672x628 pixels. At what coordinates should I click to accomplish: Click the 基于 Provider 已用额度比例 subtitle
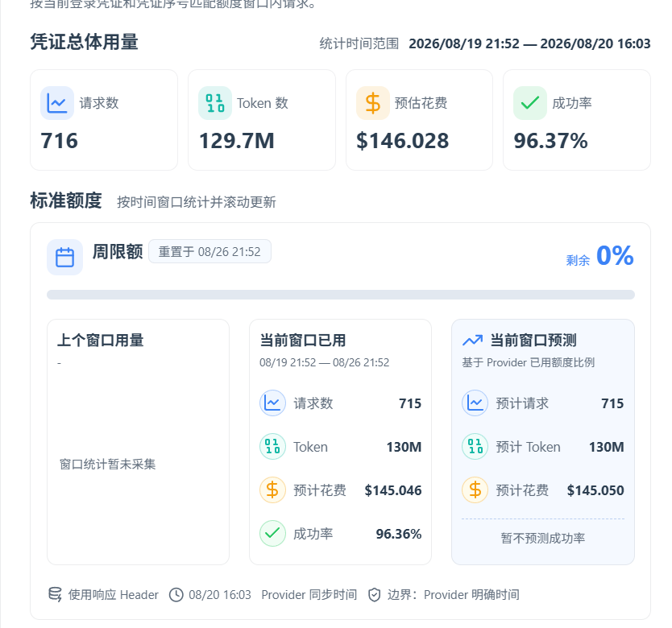(528, 362)
